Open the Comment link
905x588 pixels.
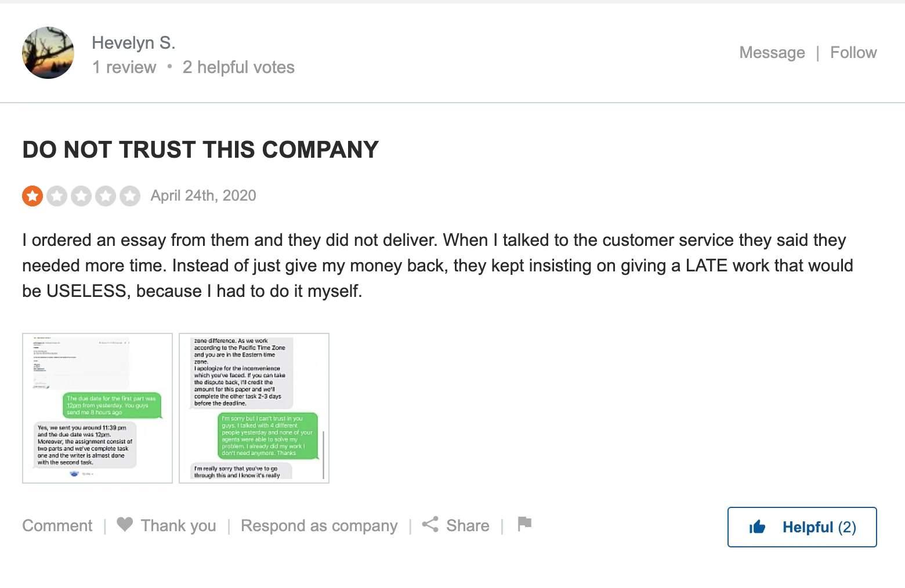coord(57,526)
